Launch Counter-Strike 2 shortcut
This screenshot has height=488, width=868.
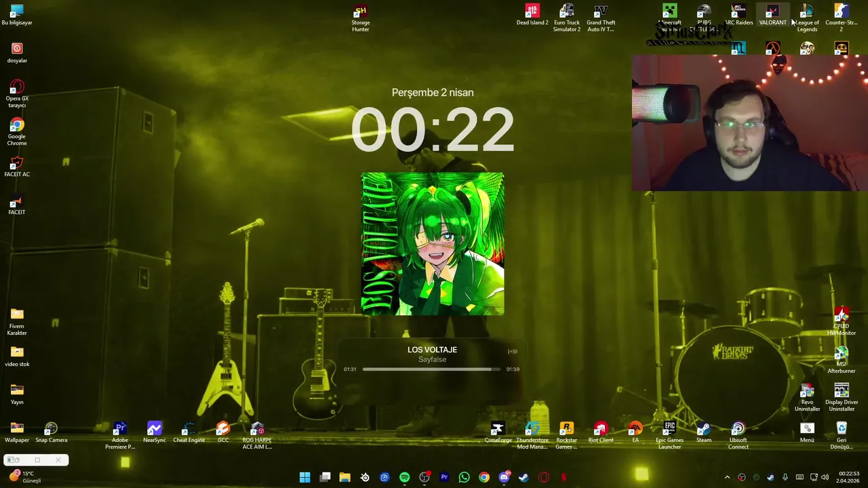pyautogui.click(x=842, y=18)
